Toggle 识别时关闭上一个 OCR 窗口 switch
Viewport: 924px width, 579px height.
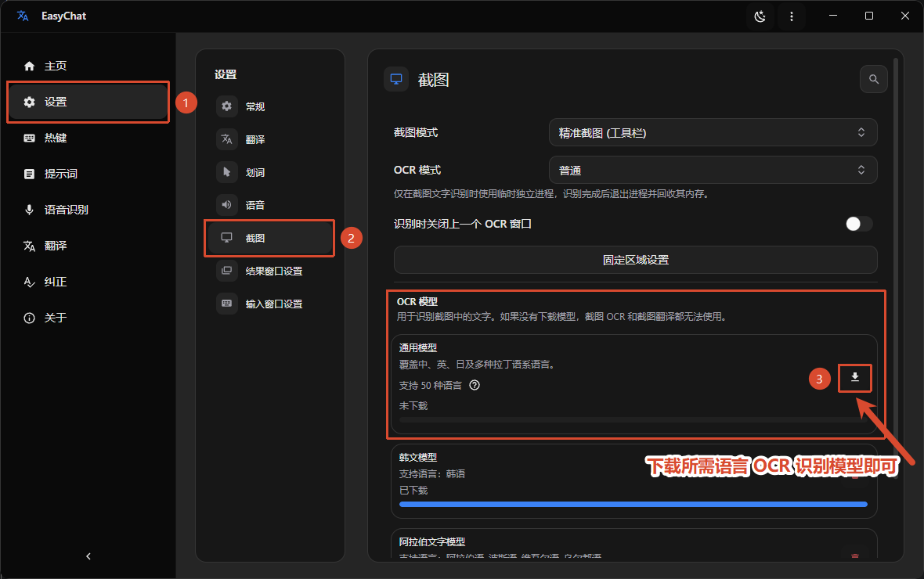coord(858,224)
